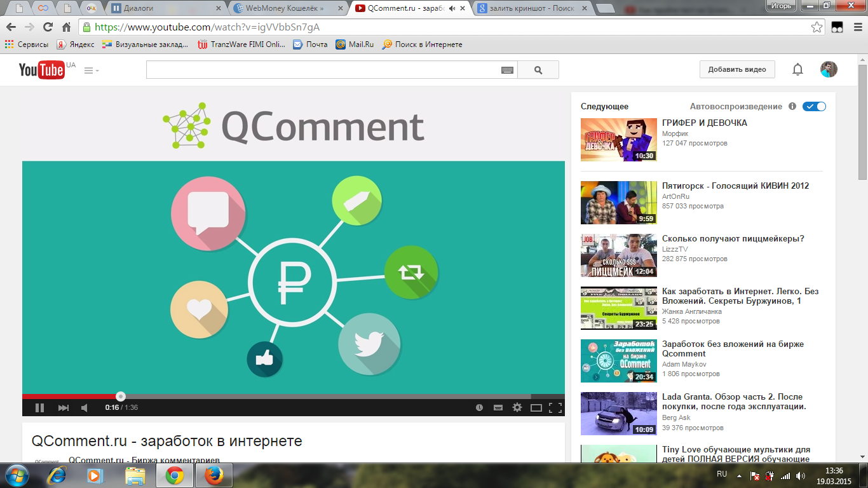Go forward in Chrome
The image size is (868, 488).
29,27
